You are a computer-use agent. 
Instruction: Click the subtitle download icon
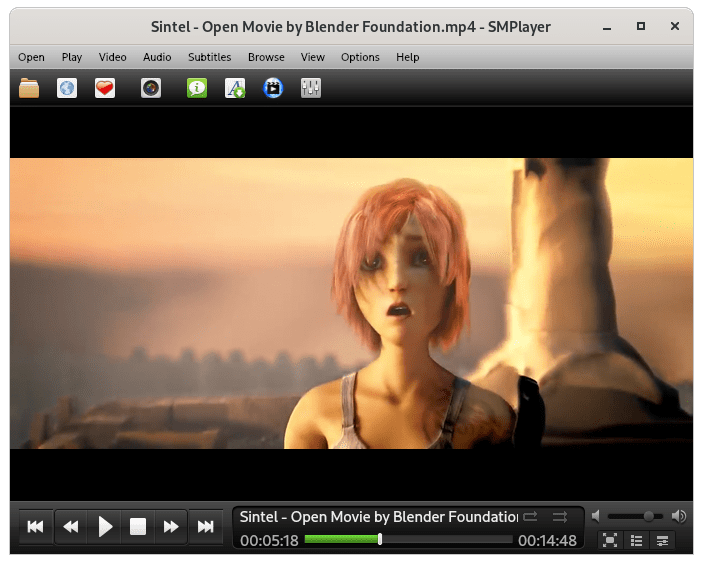pyautogui.click(x=235, y=88)
